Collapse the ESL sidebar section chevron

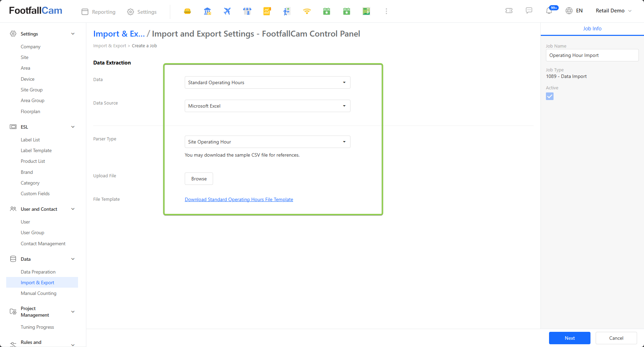[73, 127]
